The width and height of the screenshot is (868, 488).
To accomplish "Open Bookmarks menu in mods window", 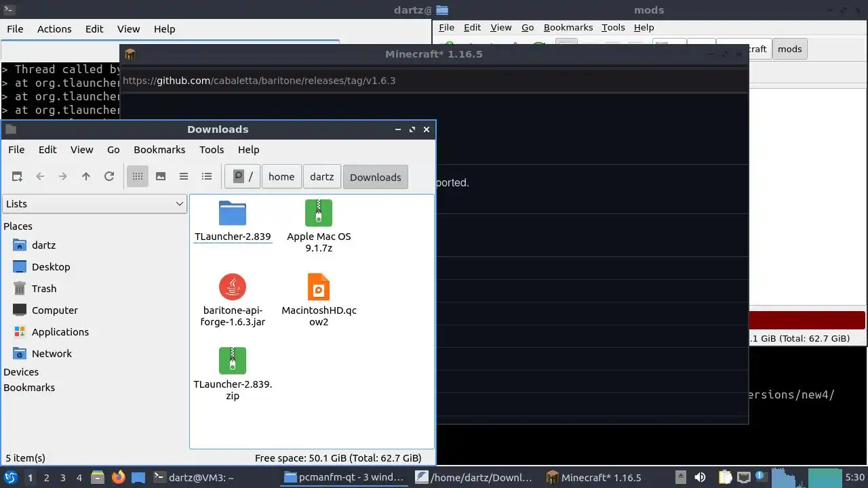I will coord(568,28).
